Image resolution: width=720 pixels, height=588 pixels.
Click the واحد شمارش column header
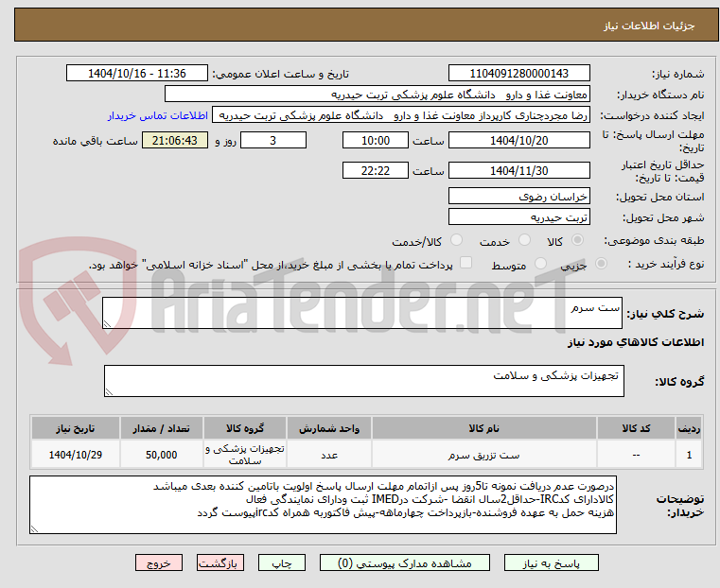click(x=329, y=428)
